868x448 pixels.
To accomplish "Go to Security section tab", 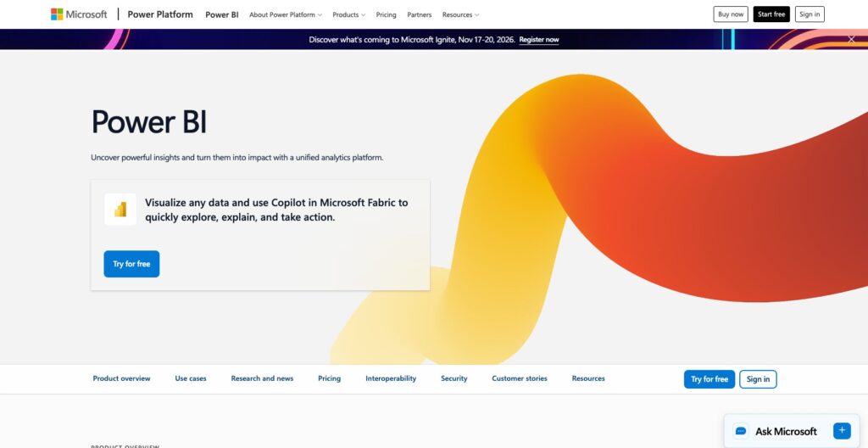I will (x=454, y=378).
